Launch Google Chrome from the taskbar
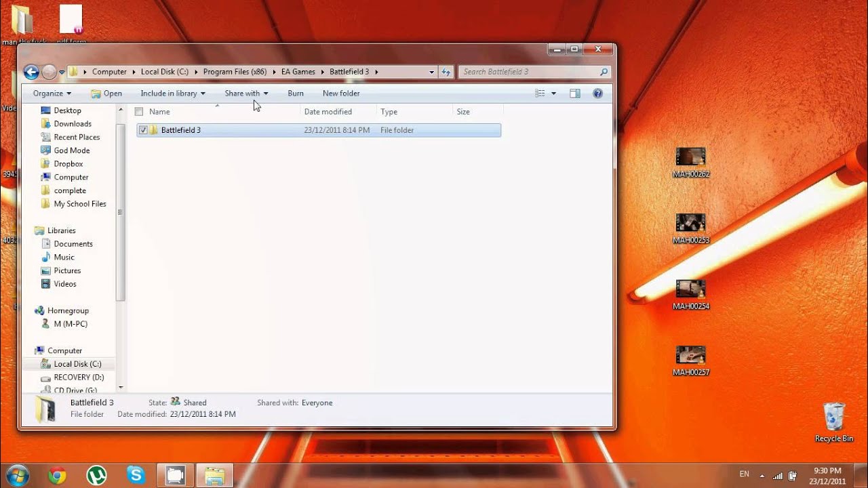Image resolution: width=868 pixels, height=488 pixels. click(x=58, y=476)
